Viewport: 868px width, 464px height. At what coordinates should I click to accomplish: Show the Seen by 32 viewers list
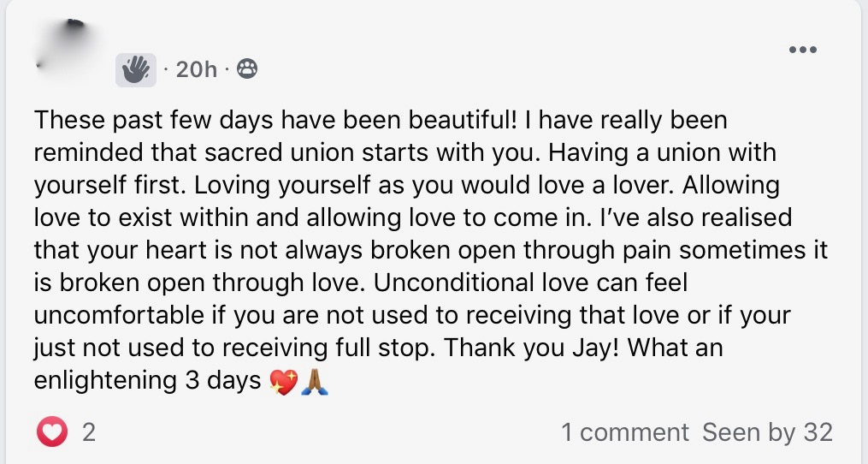coord(767,432)
